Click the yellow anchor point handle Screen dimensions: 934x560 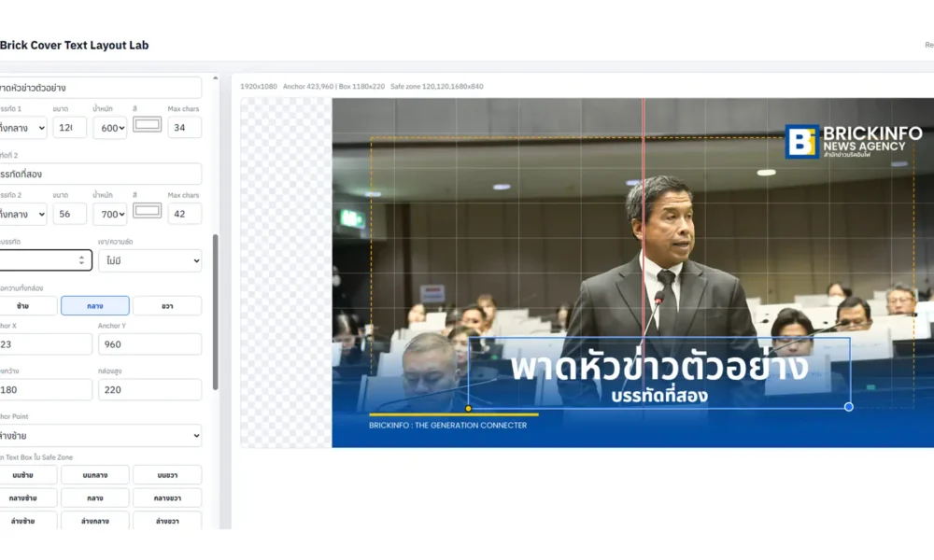tap(468, 409)
